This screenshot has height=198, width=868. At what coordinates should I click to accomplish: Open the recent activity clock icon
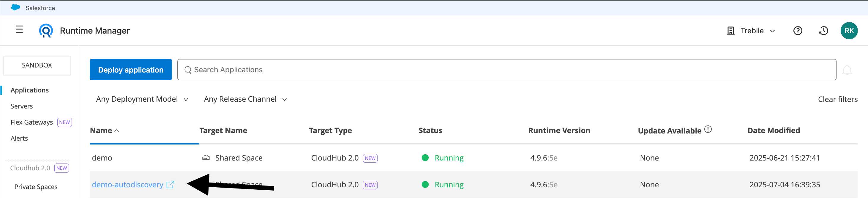point(823,31)
